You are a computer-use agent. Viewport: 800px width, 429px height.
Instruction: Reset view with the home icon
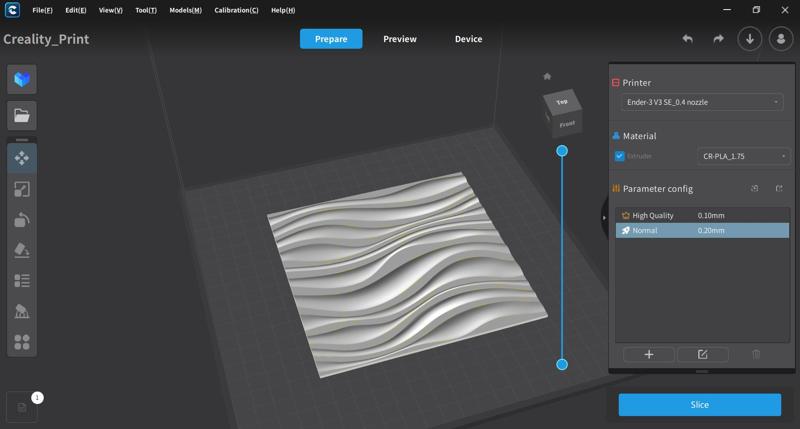tap(547, 77)
